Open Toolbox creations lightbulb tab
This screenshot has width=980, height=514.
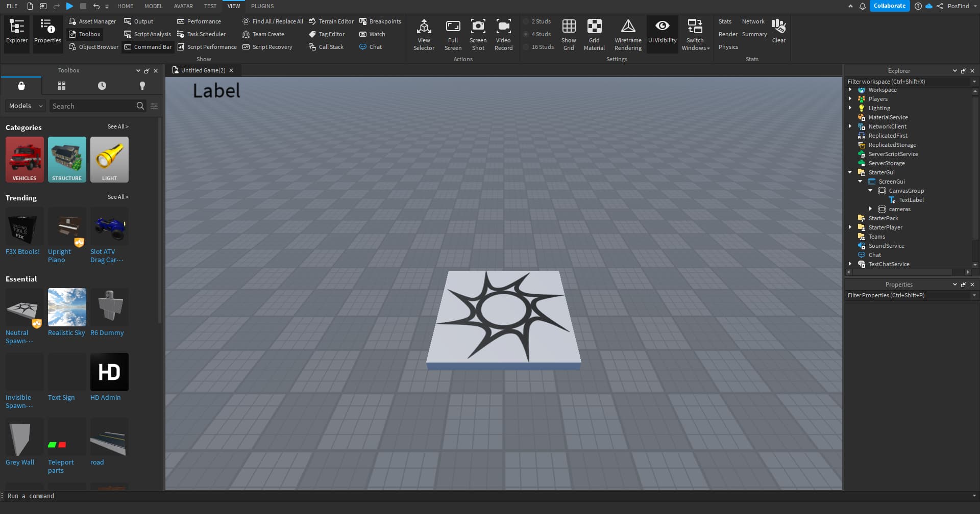(142, 86)
